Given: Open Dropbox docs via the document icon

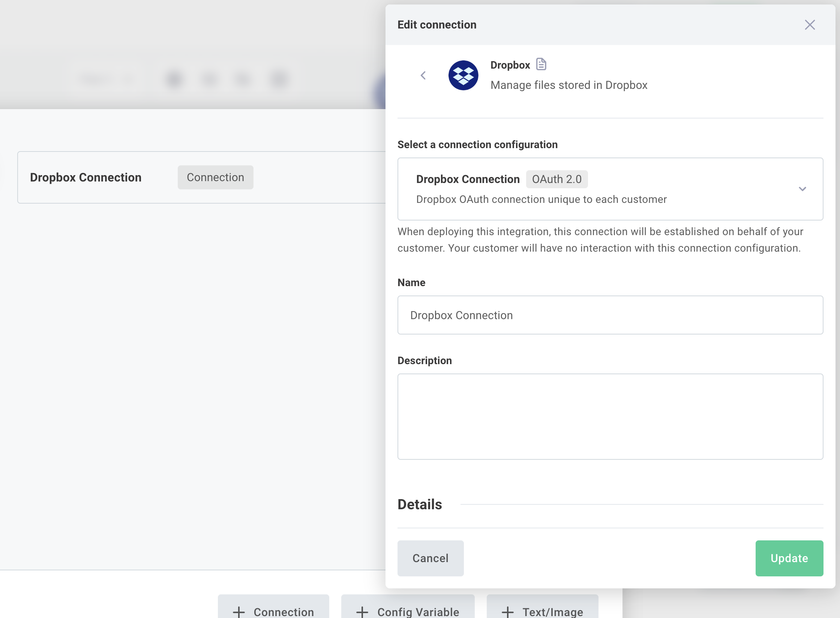Looking at the screenshot, I should [x=541, y=64].
